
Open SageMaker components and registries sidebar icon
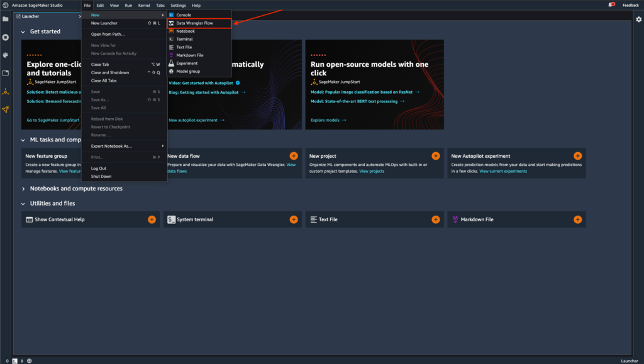[5, 109]
